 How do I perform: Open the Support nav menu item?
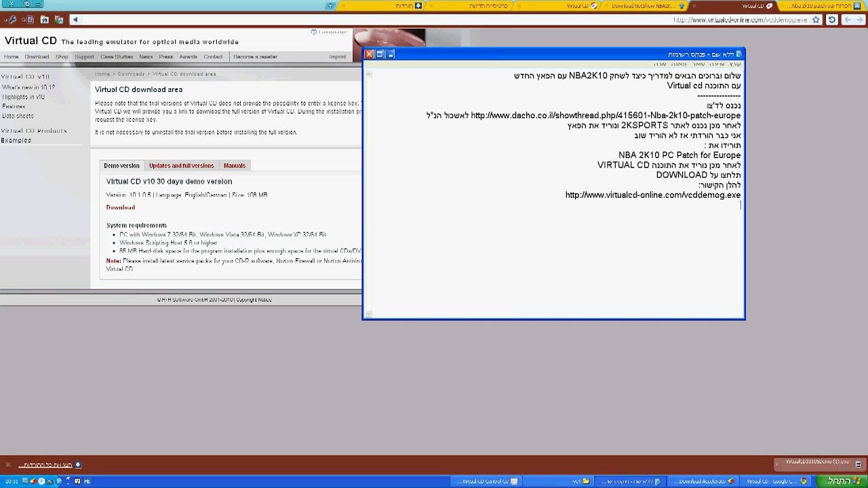tap(84, 57)
